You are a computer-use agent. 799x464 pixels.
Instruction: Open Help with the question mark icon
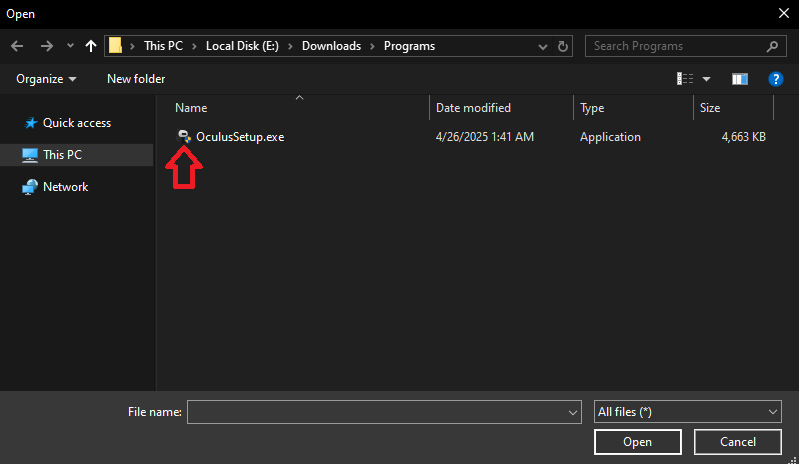coord(776,79)
